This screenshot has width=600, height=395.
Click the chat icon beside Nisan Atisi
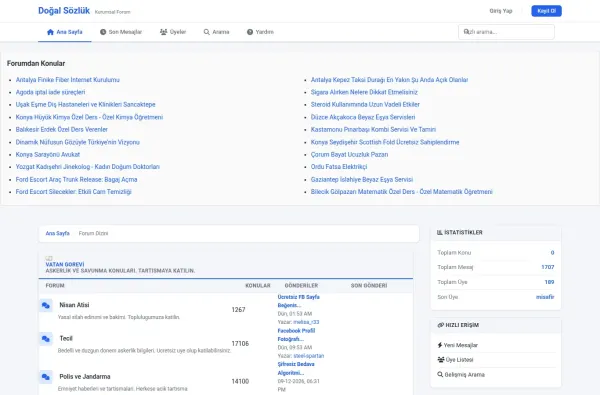click(46, 305)
